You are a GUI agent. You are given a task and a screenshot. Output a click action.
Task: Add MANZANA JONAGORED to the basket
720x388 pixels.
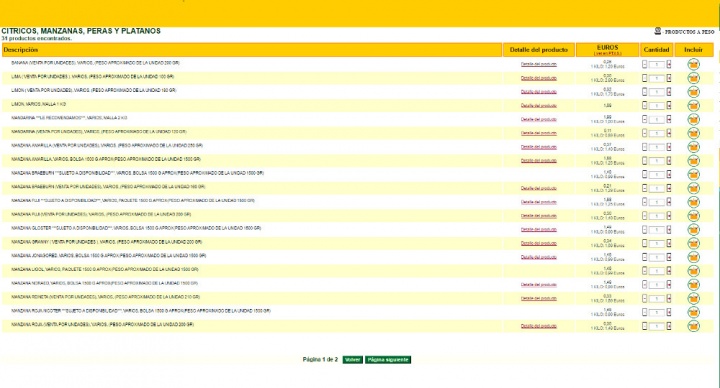click(x=693, y=257)
